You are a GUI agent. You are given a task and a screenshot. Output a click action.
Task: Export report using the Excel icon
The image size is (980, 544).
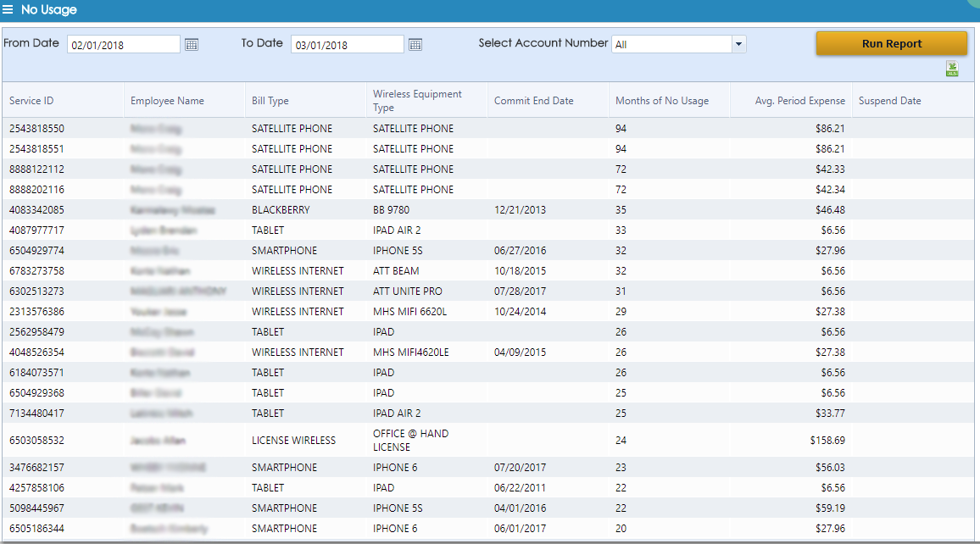[x=952, y=69]
